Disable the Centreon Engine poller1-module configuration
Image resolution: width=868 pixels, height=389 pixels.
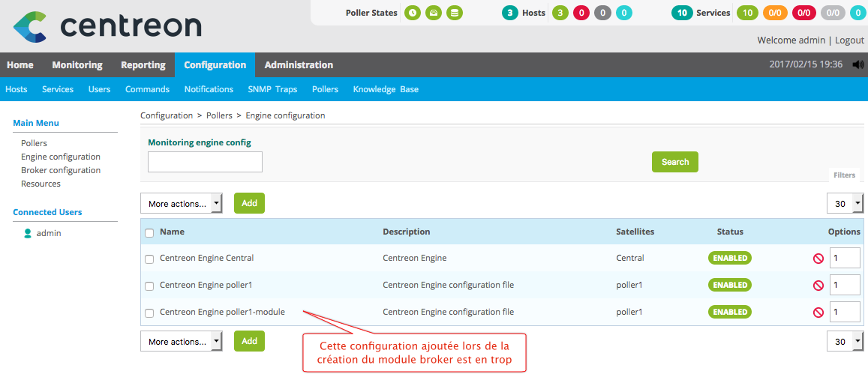coord(818,313)
